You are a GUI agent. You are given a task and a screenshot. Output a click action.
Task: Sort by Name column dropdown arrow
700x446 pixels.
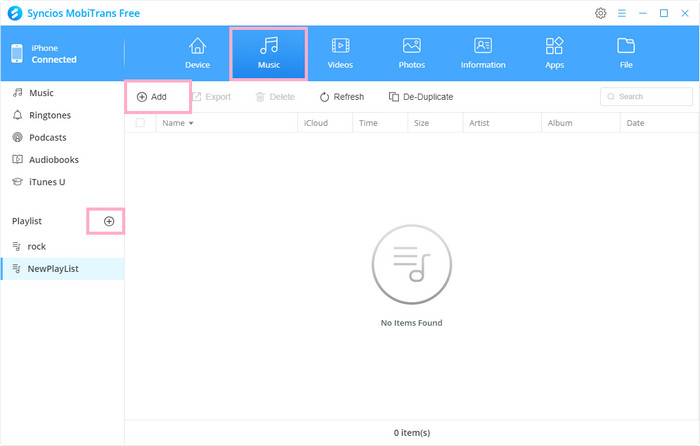tap(191, 123)
